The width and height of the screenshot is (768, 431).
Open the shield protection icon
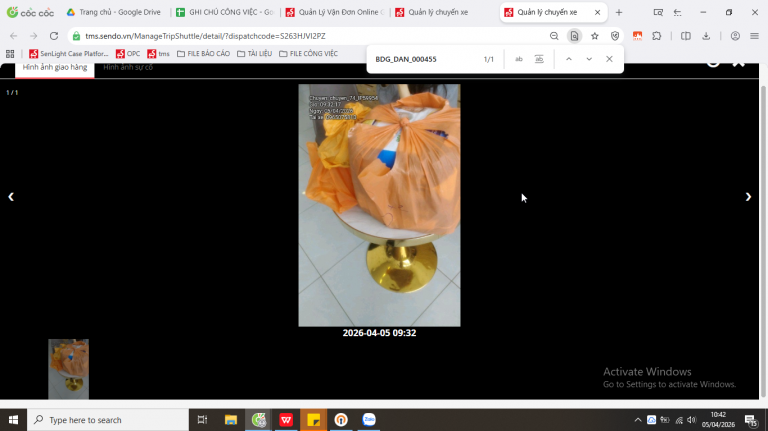[x=615, y=36]
